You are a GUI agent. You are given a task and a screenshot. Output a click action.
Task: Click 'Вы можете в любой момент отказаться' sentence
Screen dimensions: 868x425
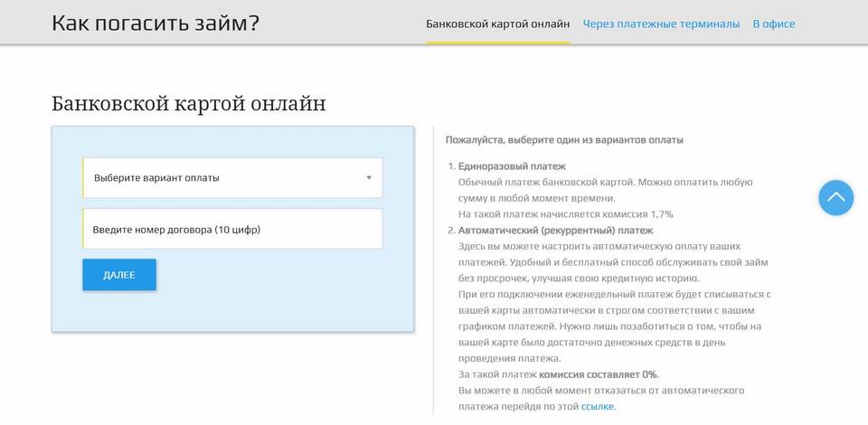point(600,390)
